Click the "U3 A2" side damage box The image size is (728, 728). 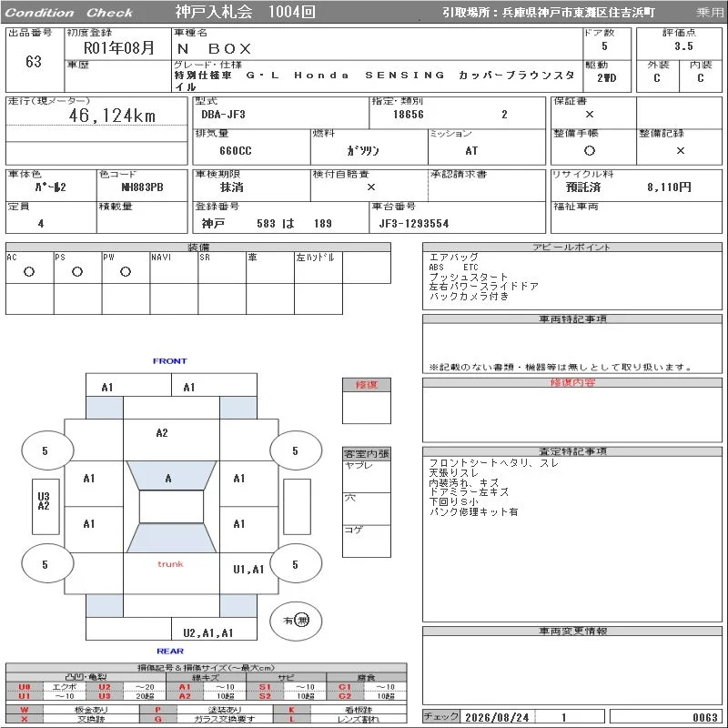pyautogui.click(x=45, y=506)
